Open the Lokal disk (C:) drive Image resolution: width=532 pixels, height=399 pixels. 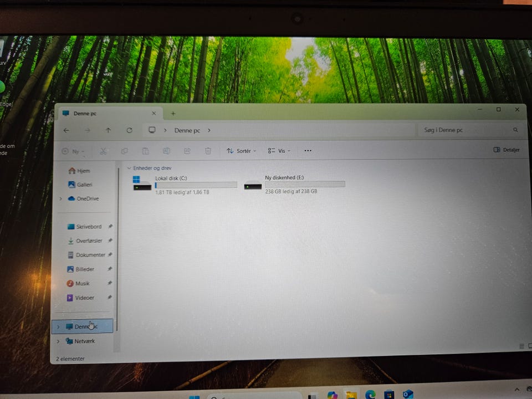(x=185, y=185)
